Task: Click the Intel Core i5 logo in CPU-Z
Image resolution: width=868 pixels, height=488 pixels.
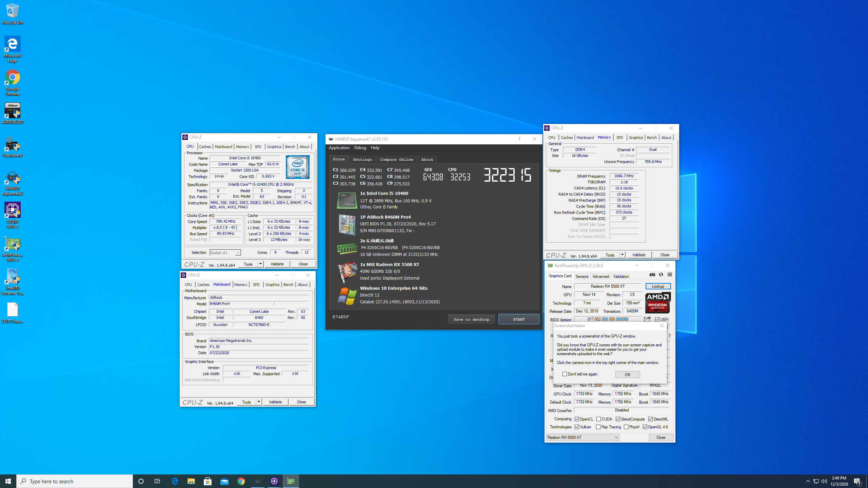Action: point(297,167)
